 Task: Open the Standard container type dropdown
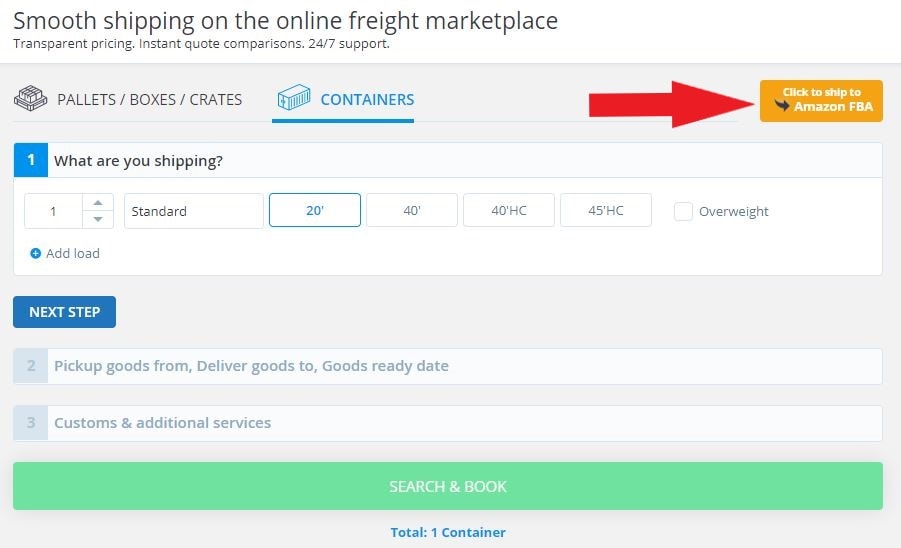(194, 211)
